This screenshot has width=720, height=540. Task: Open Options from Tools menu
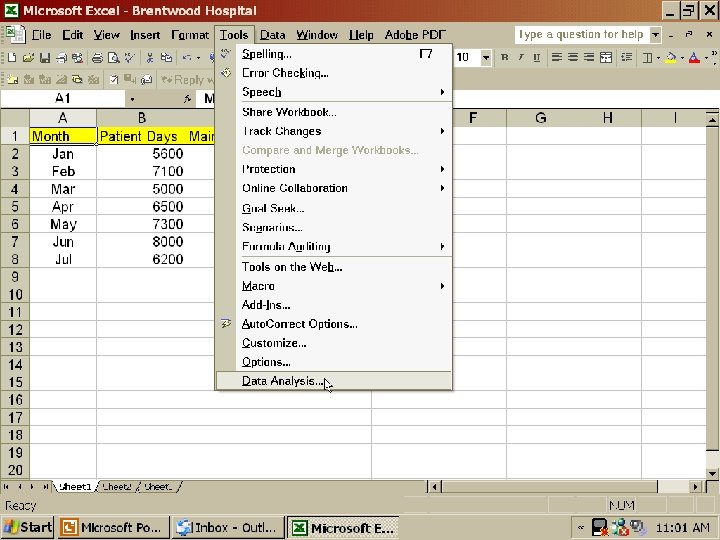coord(334,362)
